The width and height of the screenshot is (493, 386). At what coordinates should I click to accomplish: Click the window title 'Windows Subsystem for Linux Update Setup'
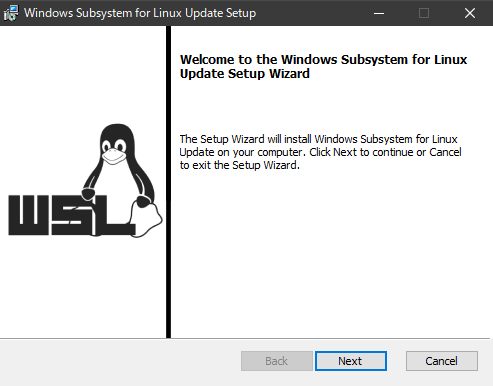[140, 13]
